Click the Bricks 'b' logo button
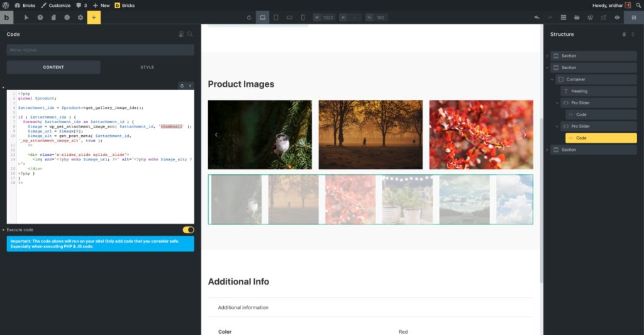The width and height of the screenshot is (644, 335). (6, 17)
